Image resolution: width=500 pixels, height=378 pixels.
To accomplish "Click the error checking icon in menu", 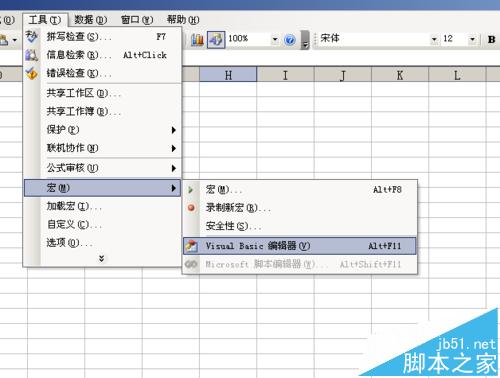I will pyautogui.click(x=32, y=73).
